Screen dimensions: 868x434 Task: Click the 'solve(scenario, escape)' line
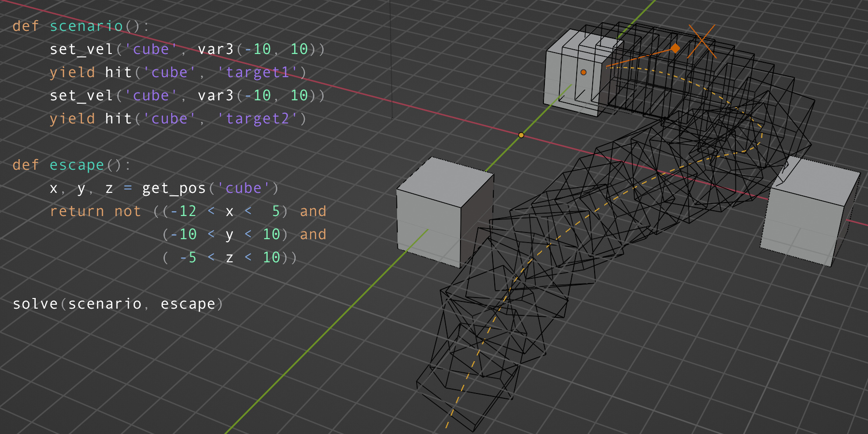(x=118, y=304)
